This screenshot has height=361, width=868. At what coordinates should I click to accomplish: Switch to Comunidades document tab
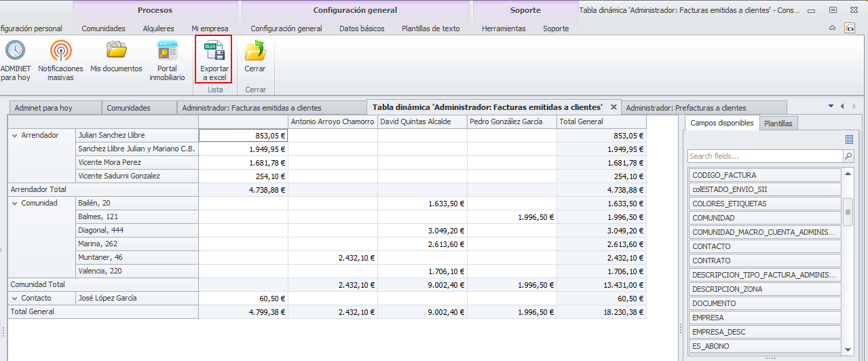point(139,108)
